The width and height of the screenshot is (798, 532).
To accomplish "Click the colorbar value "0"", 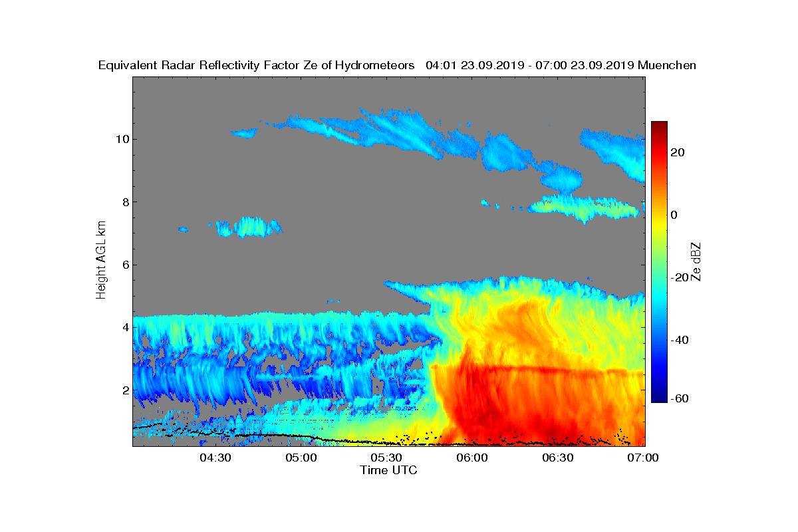I will tap(674, 215).
